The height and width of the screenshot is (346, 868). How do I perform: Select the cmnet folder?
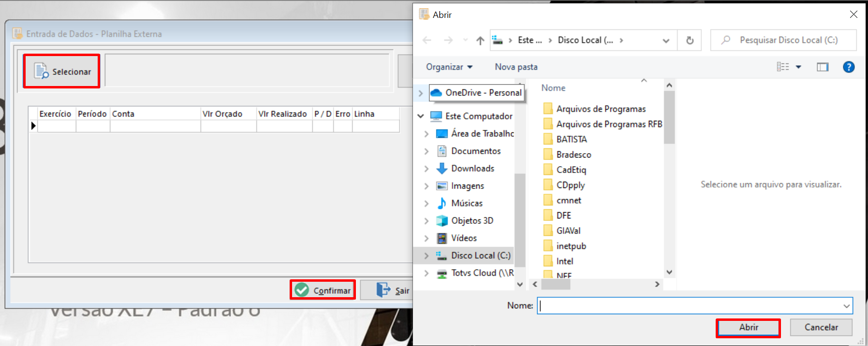562,200
